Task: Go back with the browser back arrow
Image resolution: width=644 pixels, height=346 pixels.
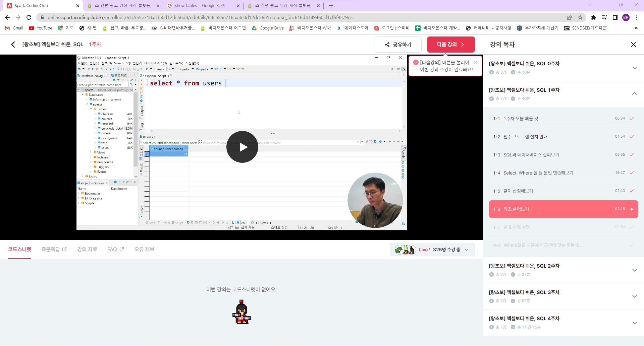Action: click(7, 17)
